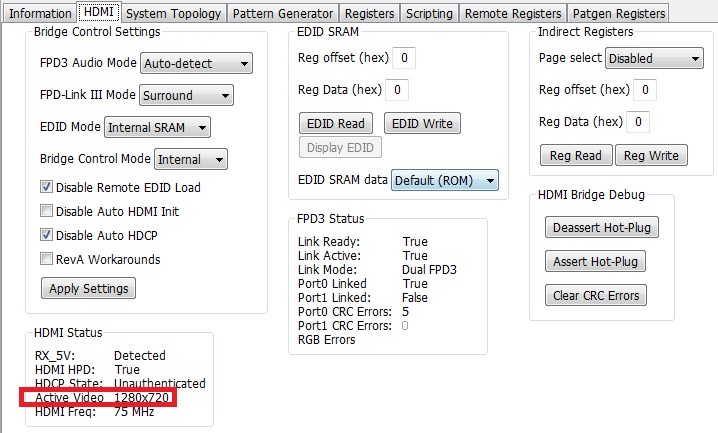Image resolution: width=718 pixels, height=433 pixels.
Task: Expand FPD-Link III Mode dropdown
Action: point(186,96)
